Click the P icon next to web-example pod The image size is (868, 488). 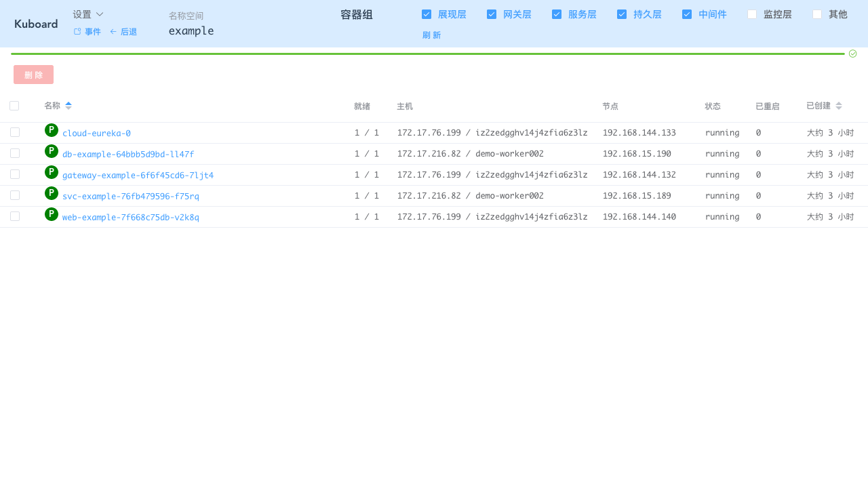click(51, 213)
